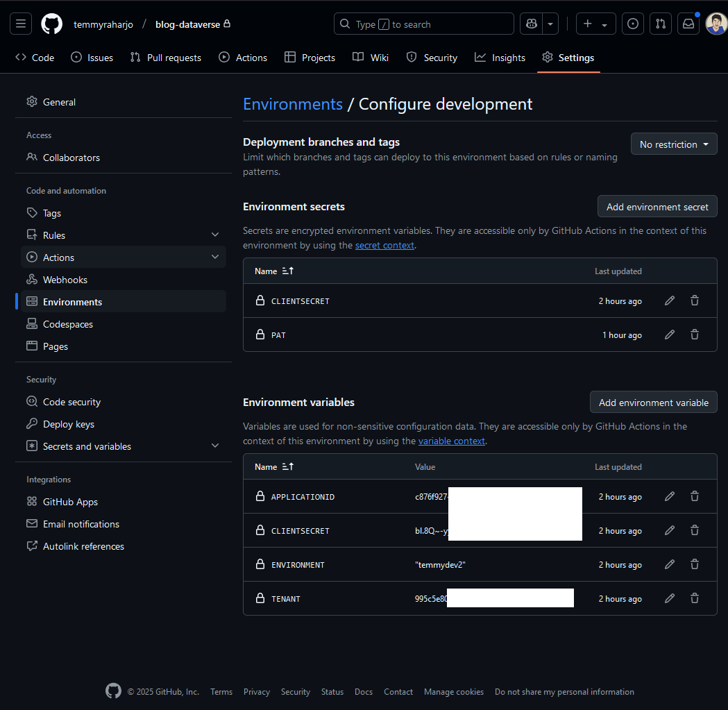Open Collaborators settings page
Screen dimensions: 728x710
pos(124,158)
